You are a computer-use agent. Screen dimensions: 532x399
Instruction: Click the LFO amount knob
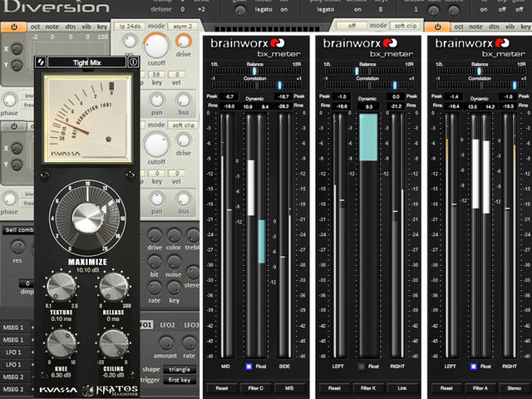point(166,343)
